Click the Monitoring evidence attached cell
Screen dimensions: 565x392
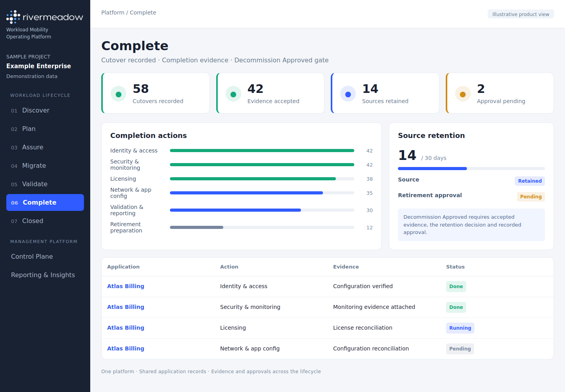click(374, 307)
